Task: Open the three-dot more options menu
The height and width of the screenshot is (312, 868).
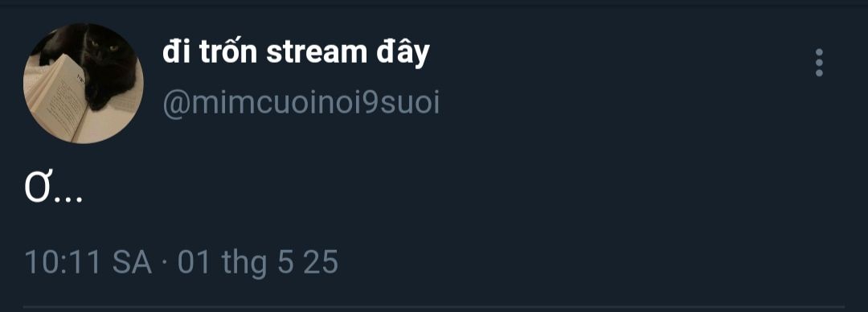Action: (819, 63)
